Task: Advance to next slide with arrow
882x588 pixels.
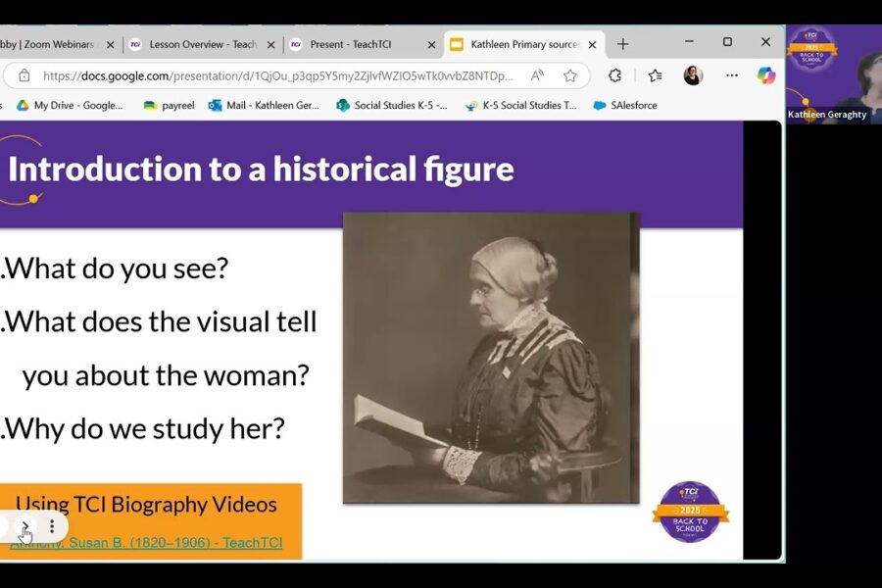Action: click(25, 526)
